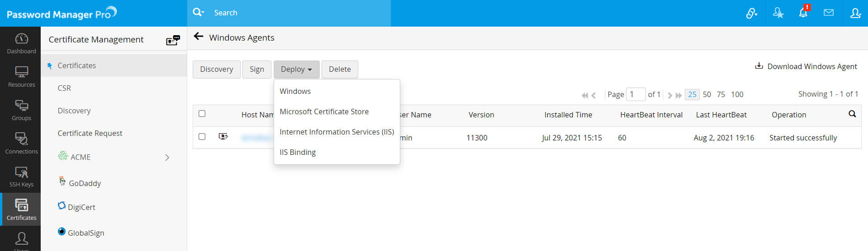Image resolution: width=868 pixels, height=251 pixels.
Task: Click the page number input field
Action: pos(636,94)
